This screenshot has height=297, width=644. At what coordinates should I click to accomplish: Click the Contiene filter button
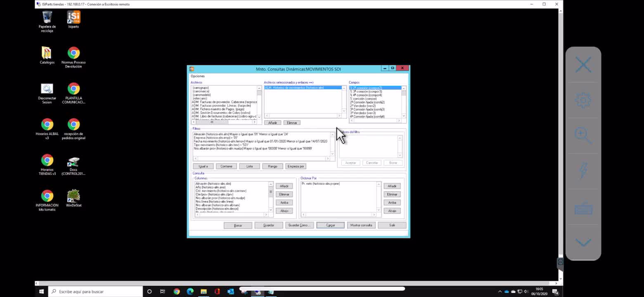click(x=226, y=166)
